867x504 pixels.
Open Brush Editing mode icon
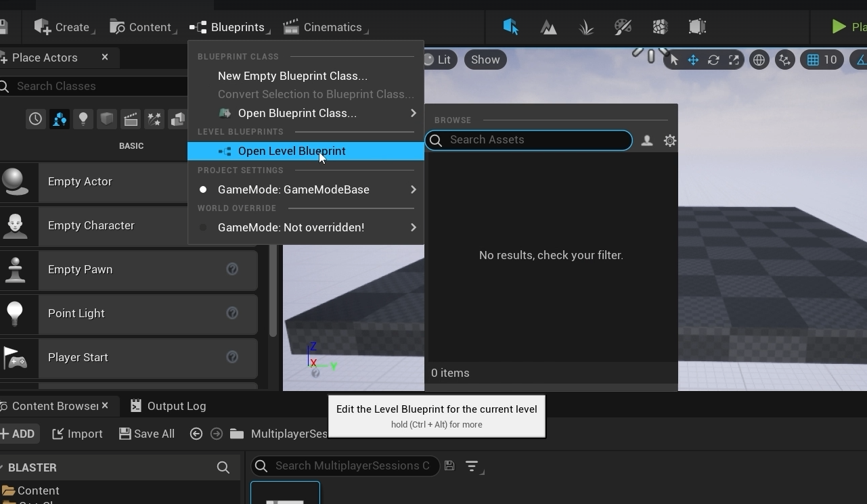tap(697, 27)
